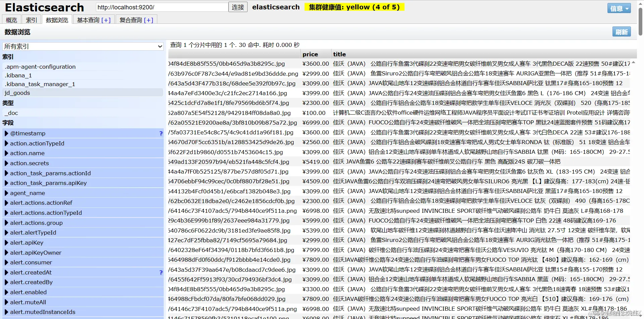
Task: Expand the action.secrets field
Action: [x=83, y=163]
